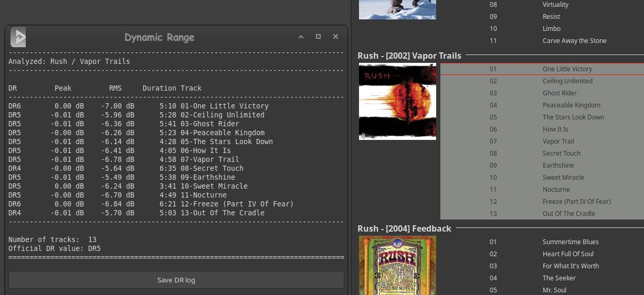The width and height of the screenshot is (644, 295).
Task: Click DR log row 08-Secret Touch
Action: [x=126, y=168]
